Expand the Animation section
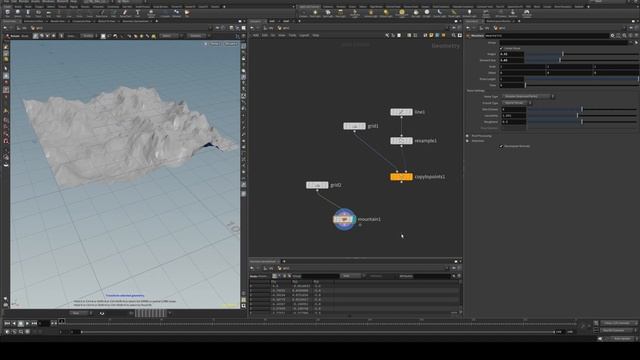 (x=467, y=141)
